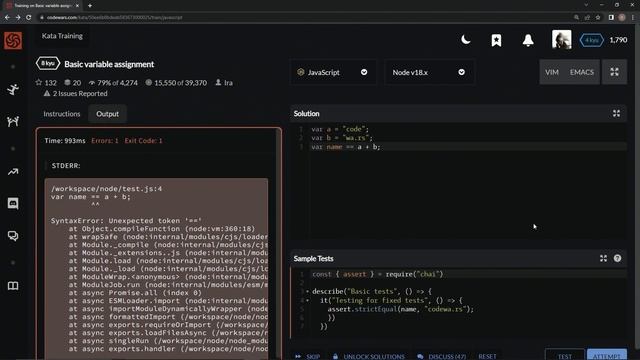The image size is (640, 360).
Task: Open the Practice kata sidebar icon
Action: pyautogui.click(x=13, y=89)
